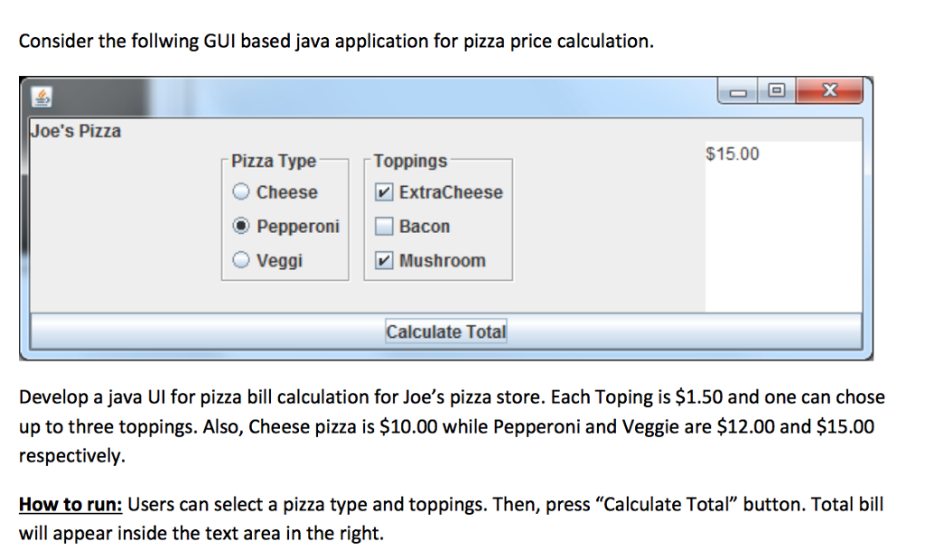Select the Pepperoni pizza type
925x560 pixels.
click(241, 226)
